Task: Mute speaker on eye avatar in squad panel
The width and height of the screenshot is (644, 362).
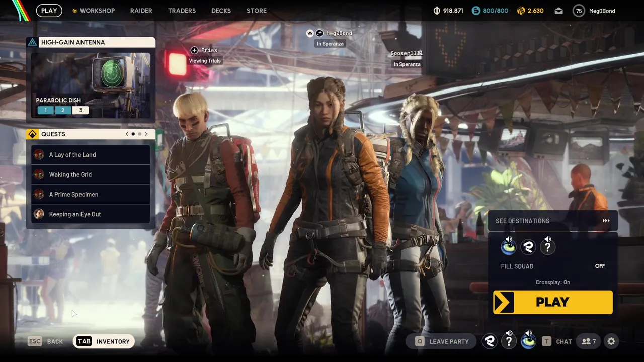Action: pyautogui.click(x=509, y=239)
